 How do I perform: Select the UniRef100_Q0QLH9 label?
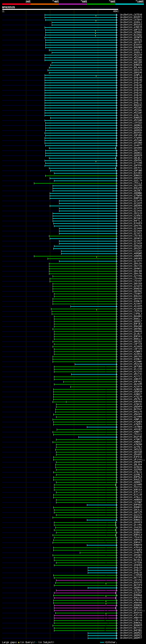pyautogui.click(x=131, y=77)
